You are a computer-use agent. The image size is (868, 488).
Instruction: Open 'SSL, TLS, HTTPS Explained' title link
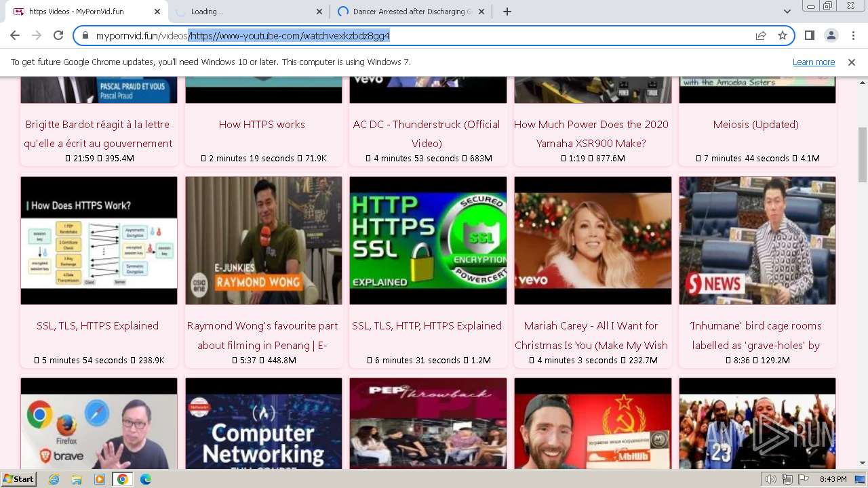pos(98,326)
